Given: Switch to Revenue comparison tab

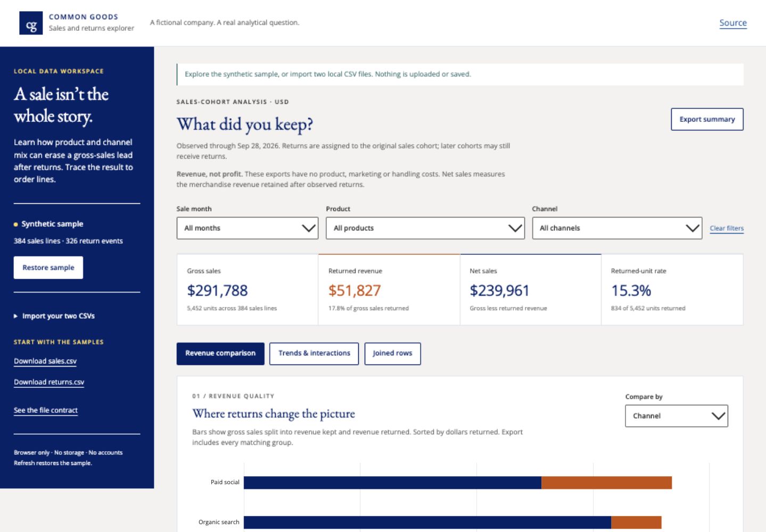Looking at the screenshot, I should coord(220,353).
